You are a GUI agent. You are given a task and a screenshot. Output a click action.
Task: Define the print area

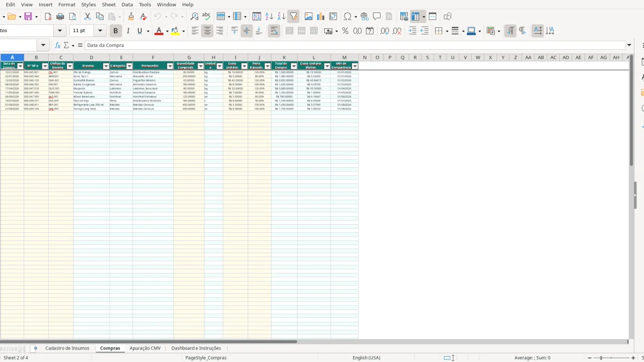click(x=404, y=17)
